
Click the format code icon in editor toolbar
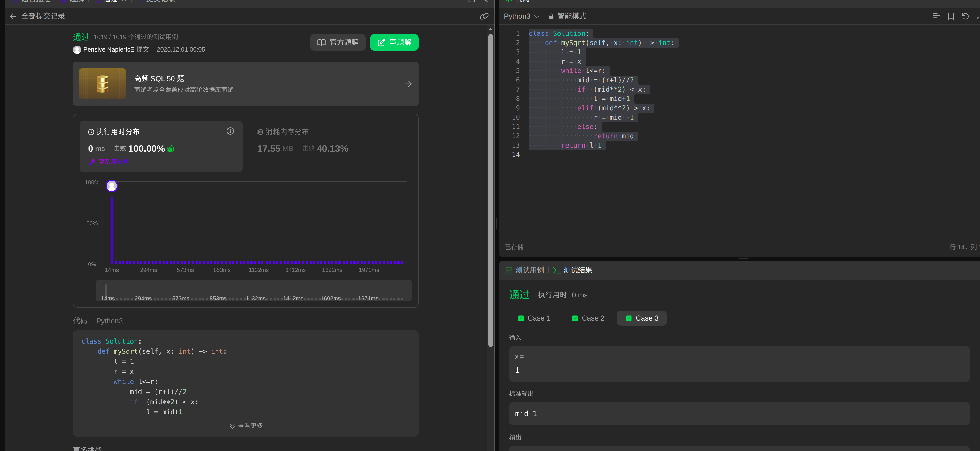[x=936, y=16]
